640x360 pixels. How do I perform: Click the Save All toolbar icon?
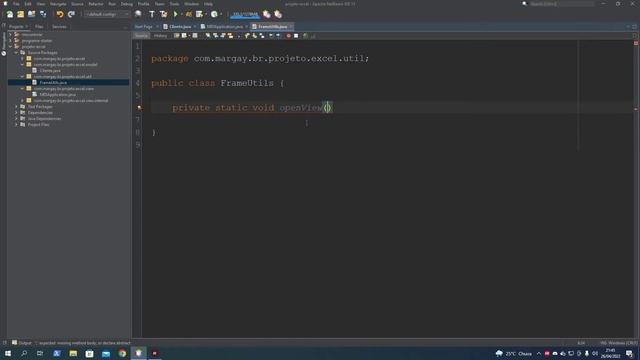[x=43, y=14]
